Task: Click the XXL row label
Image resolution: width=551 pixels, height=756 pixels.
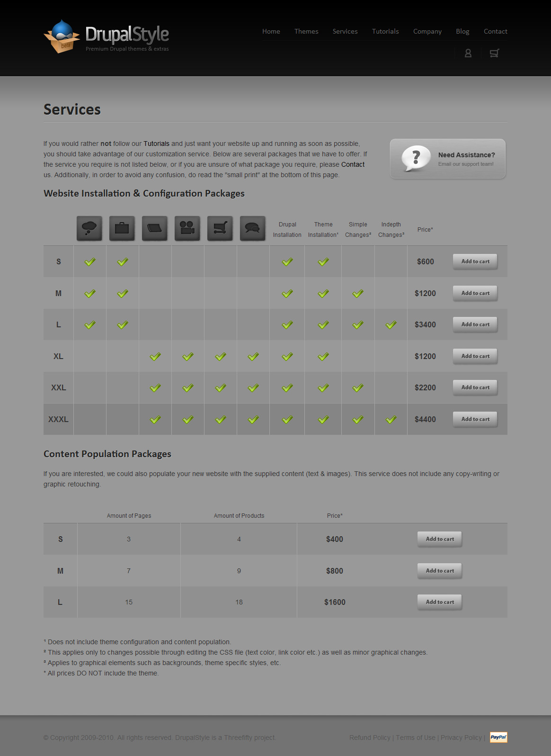Action: click(x=58, y=387)
